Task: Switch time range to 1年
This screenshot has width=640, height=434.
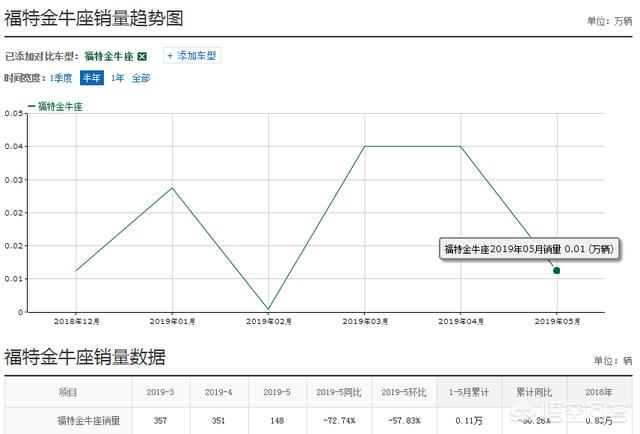Action: click(117, 77)
